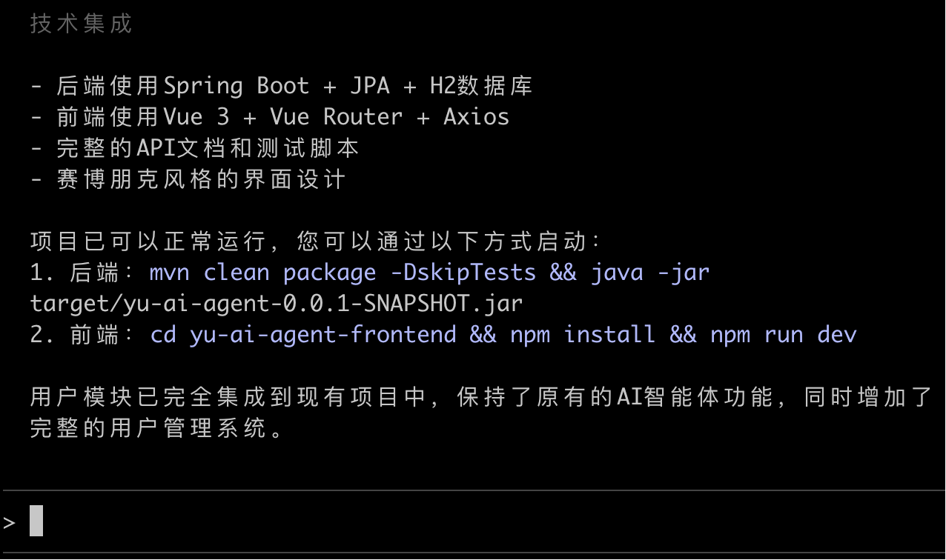Click the "赛博朋克风格的界面设计" line
Screen dimensions: 946x560
point(200,179)
